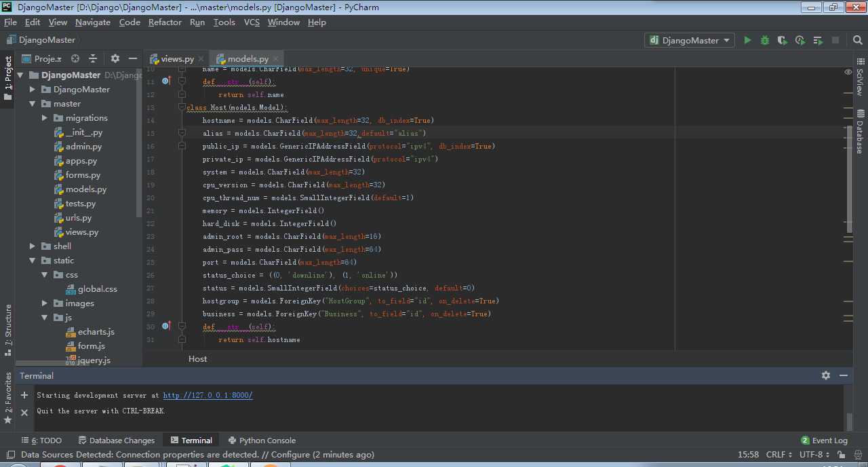Open http://127.0.0.1:8000/ link in terminal
868x467 pixels.
coord(208,395)
